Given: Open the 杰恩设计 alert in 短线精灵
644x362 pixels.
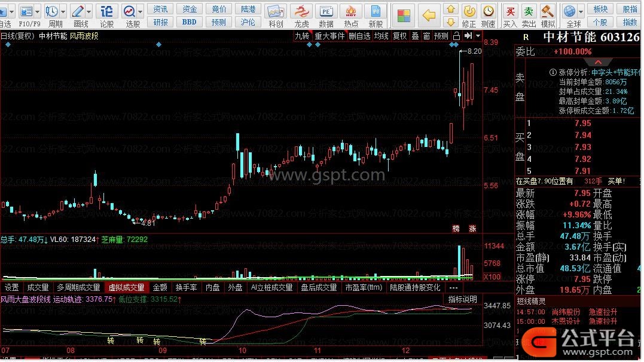Looking at the screenshot, I should click(x=566, y=321).
